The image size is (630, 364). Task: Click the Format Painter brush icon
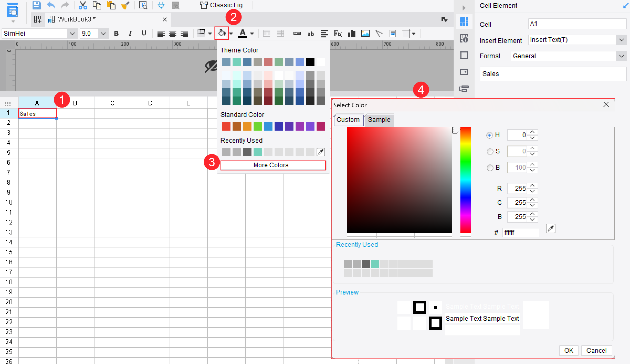[125, 5]
